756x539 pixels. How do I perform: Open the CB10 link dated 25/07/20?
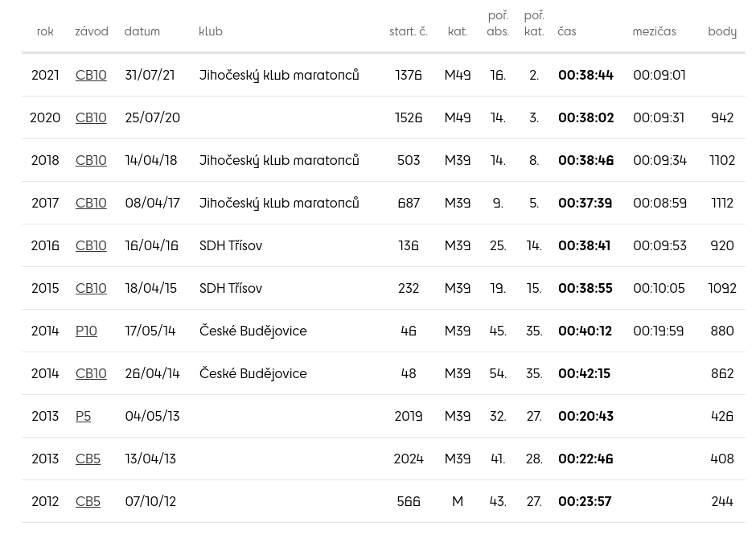(x=91, y=117)
